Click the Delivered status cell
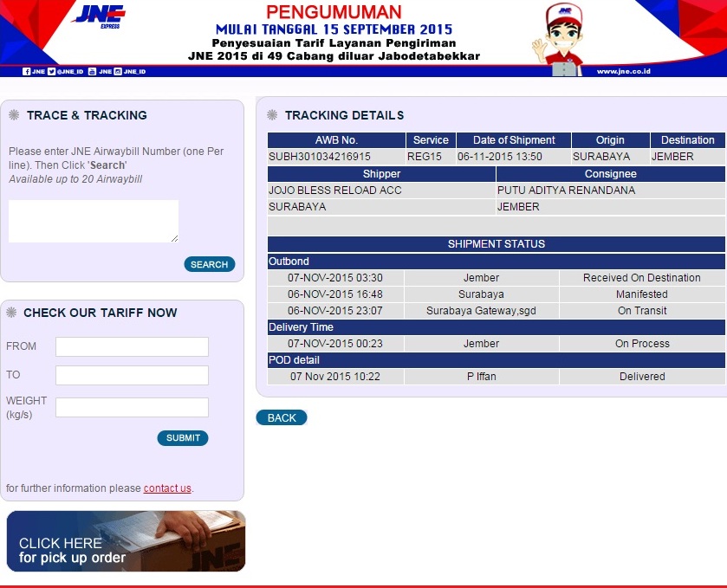The image size is (727, 588). point(642,376)
